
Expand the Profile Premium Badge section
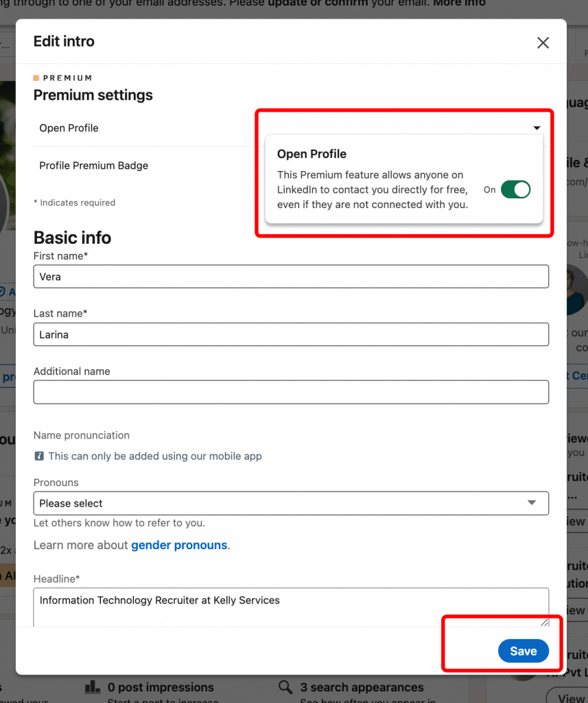point(93,165)
